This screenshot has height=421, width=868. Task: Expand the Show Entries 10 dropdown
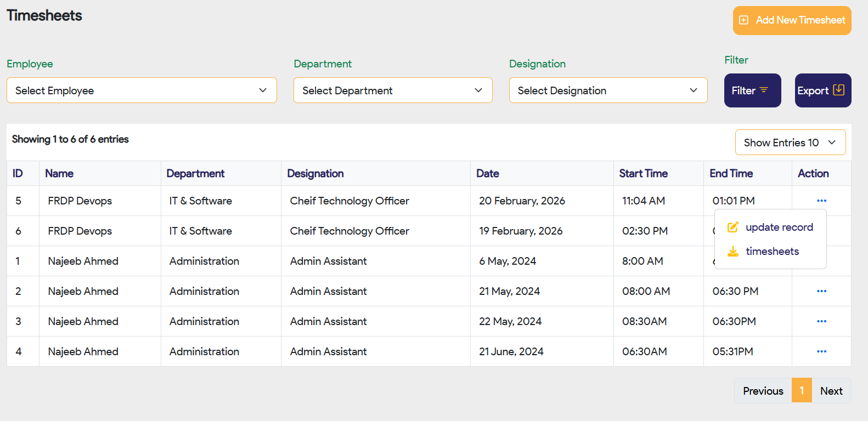point(790,143)
